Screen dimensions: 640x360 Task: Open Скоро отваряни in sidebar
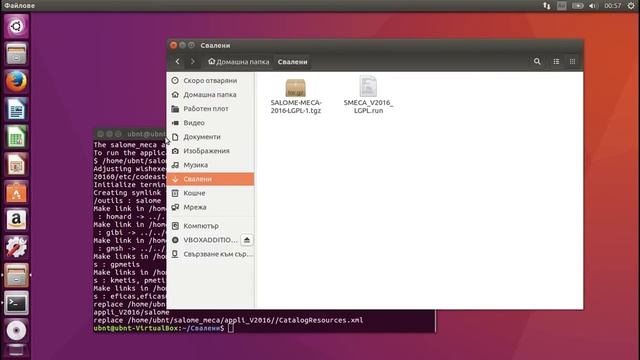tap(210, 80)
